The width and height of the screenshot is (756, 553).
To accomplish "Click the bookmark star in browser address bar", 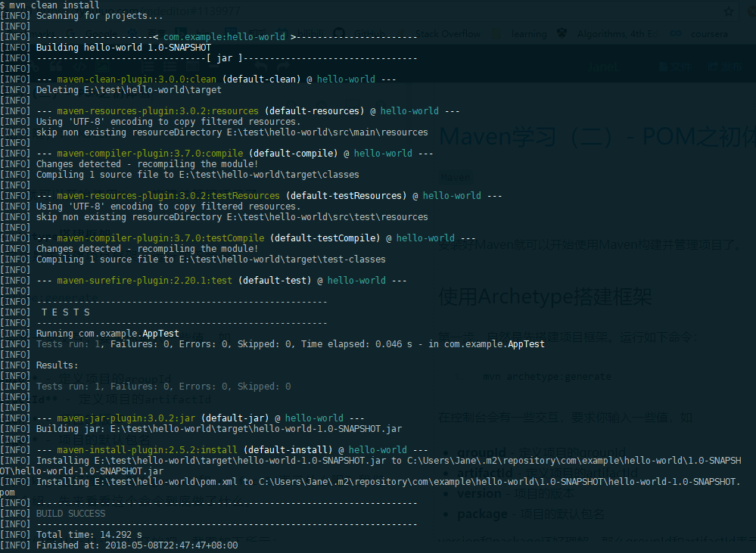I will tap(729, 11).
